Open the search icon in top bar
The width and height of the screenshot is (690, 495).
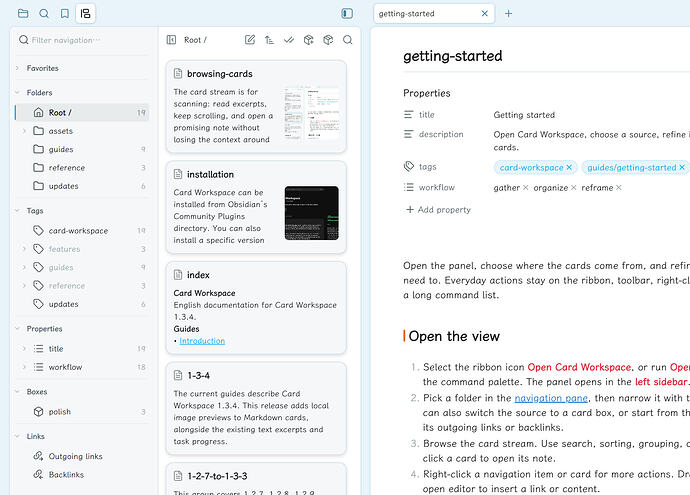[x=44, y=14]
